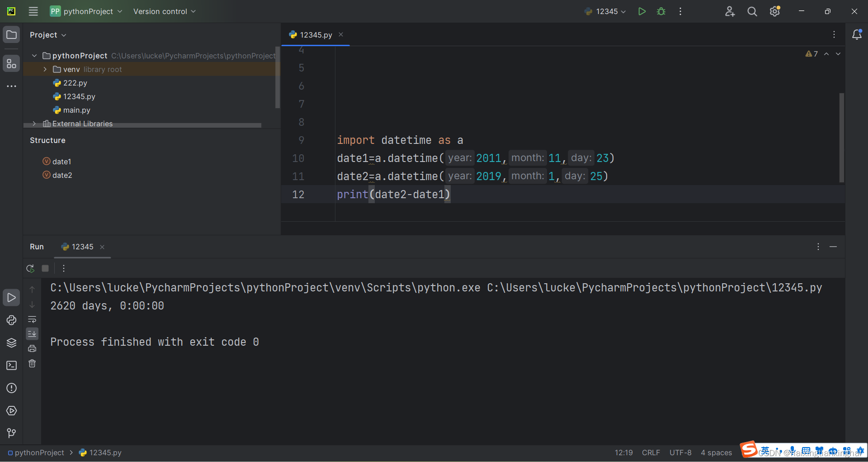Open Search Everywhere
The width and height of the screenshot is (868, 462).
point(752,11)
